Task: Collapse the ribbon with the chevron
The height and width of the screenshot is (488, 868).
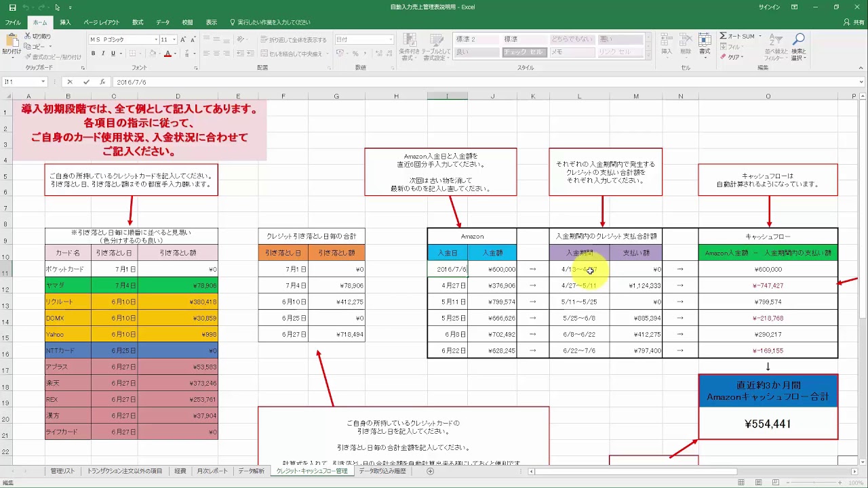Action: pyautogui.click(x=860, y=68)
